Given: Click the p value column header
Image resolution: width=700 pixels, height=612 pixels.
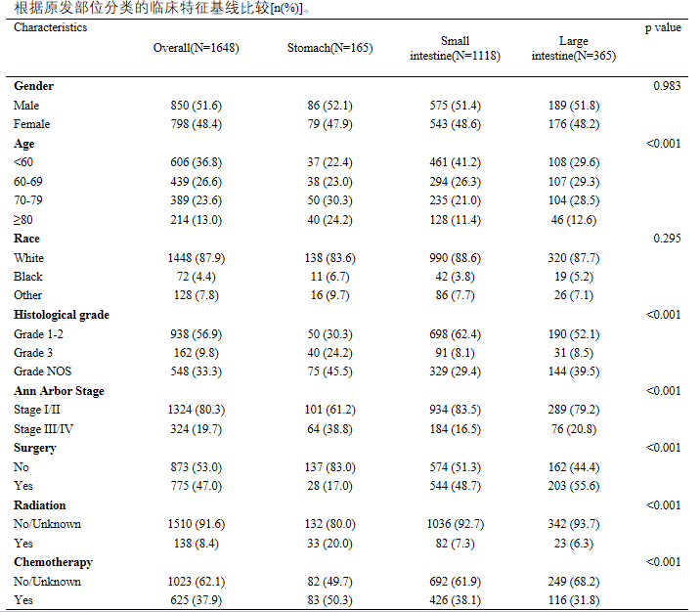Looking at the screenshot, I should (663, 27).
